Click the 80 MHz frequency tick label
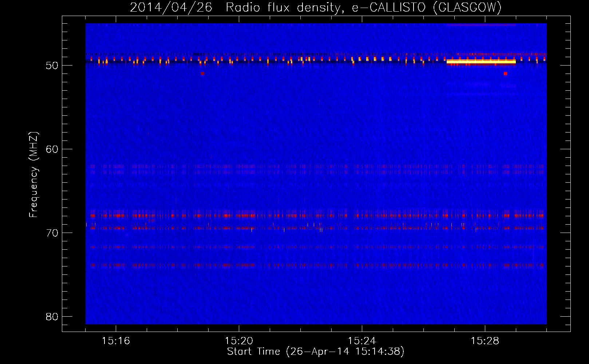589x364 pixels. tap(52, 317)
